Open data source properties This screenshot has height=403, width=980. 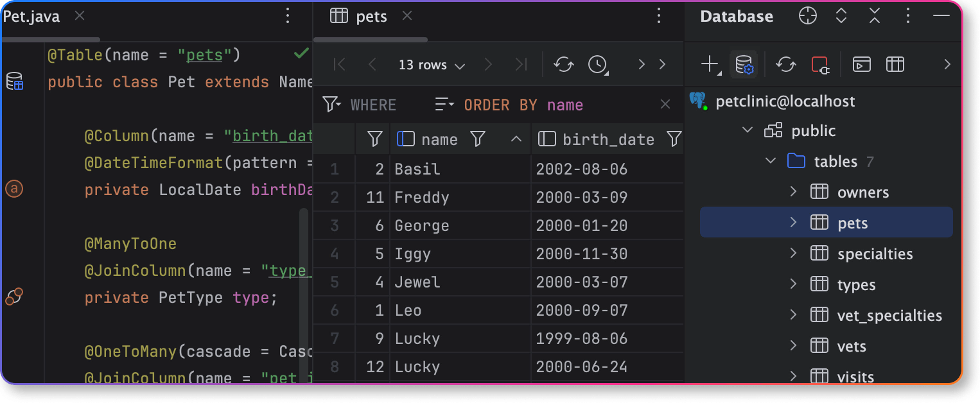(744, 64)
